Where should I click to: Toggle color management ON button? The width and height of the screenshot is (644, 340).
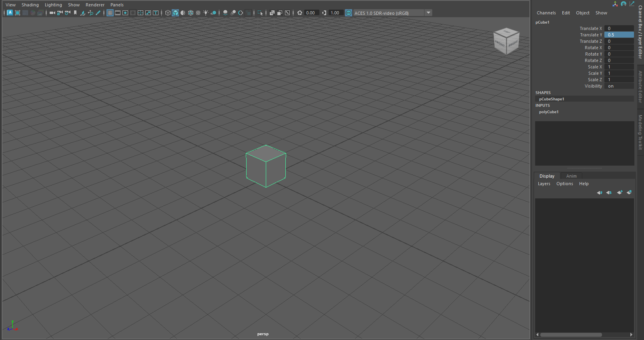[349, 13]
